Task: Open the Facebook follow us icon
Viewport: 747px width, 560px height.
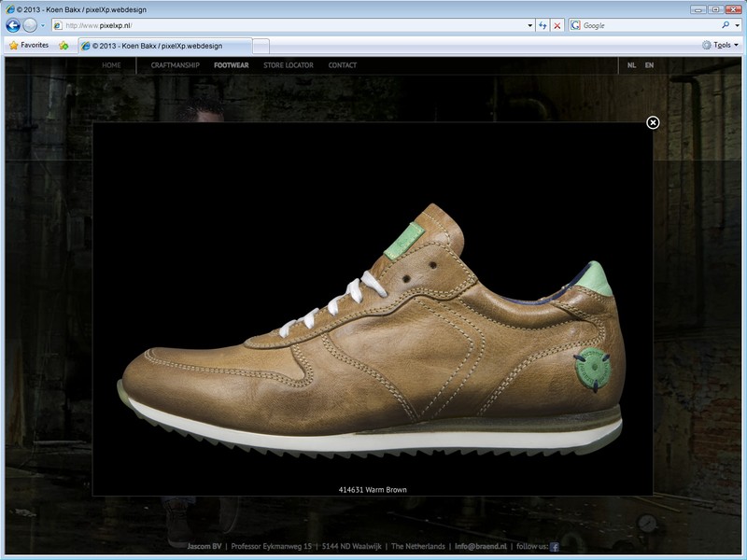Action: pyautogui.click(x=554, y=547)
